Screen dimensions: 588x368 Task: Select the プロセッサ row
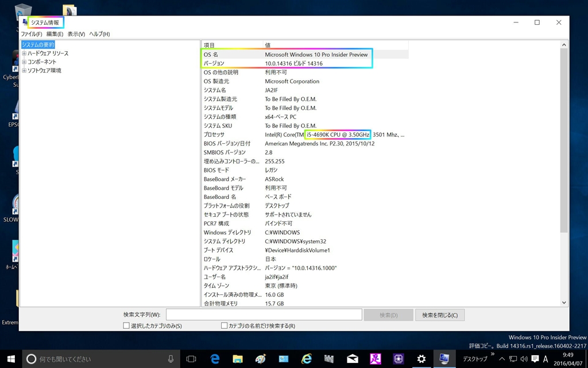click(305, 135)
